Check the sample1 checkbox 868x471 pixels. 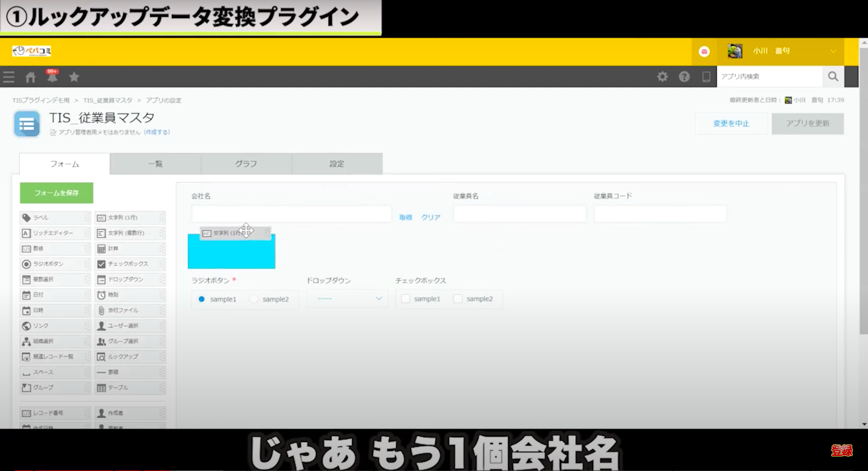406,299
